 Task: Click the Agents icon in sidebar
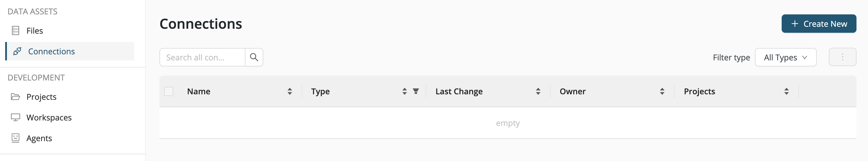coord(16,138)
